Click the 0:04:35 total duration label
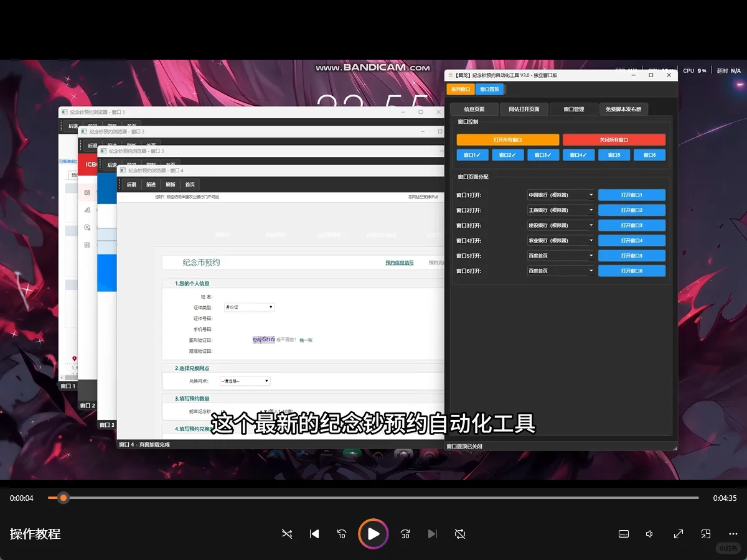Viewport: 747px width, 560px height. click(725, 498)
